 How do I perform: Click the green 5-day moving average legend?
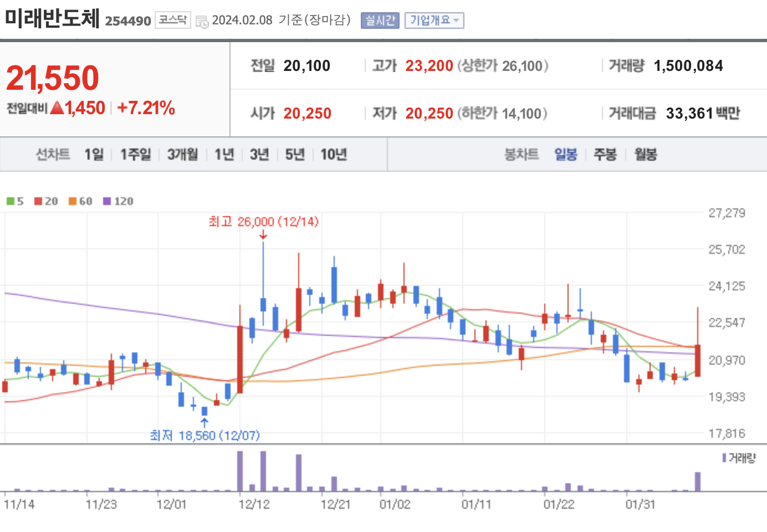tap(15, 201)
